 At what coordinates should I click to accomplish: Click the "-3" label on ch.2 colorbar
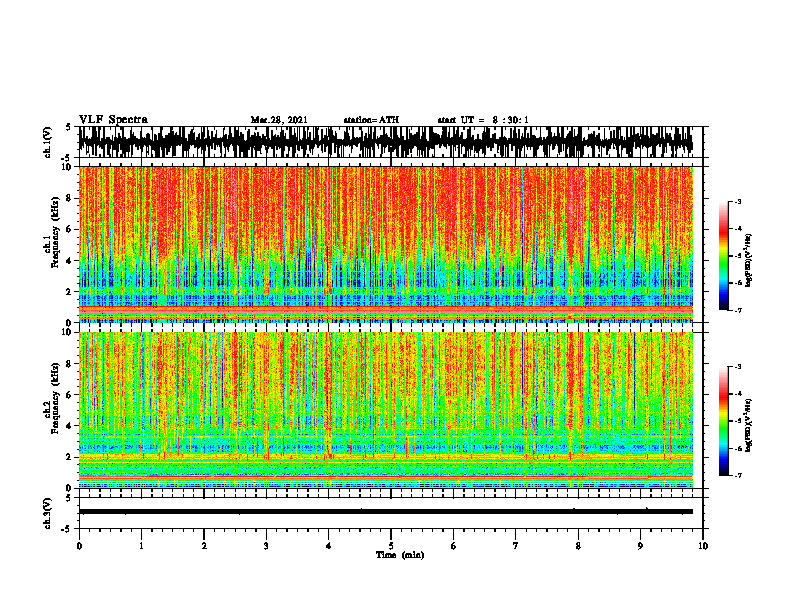click(738, 367)
